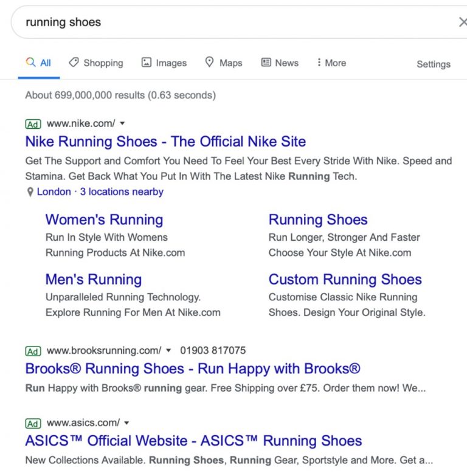Select the All results tab

point(38,63)
